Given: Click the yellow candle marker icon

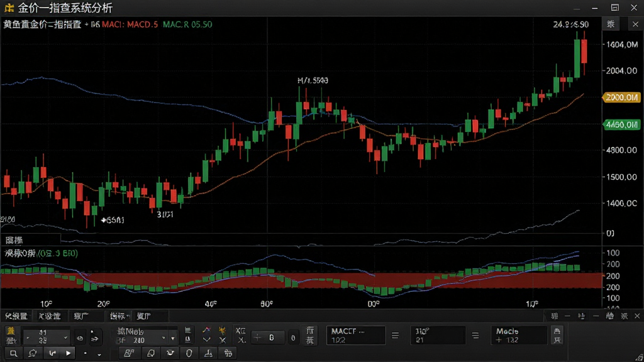Looking at the screenshot, I should pos(222,331).
